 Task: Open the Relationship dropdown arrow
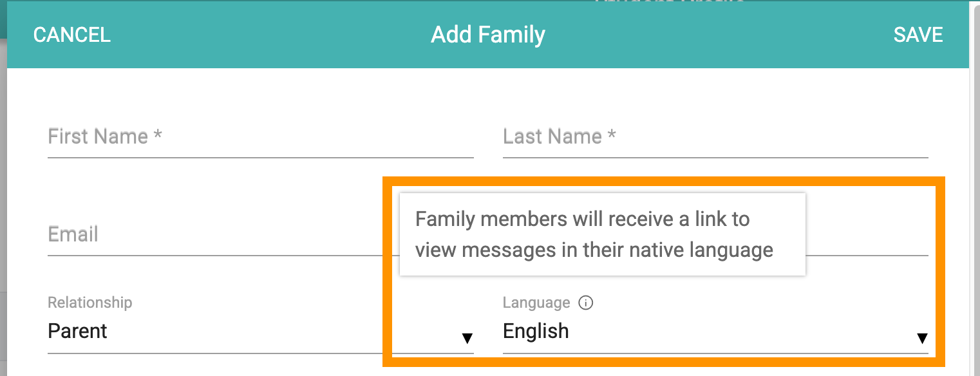(467, 339)
